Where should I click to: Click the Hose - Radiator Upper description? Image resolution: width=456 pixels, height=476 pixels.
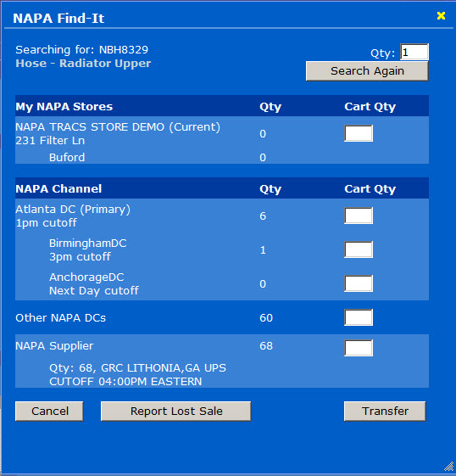83,64
